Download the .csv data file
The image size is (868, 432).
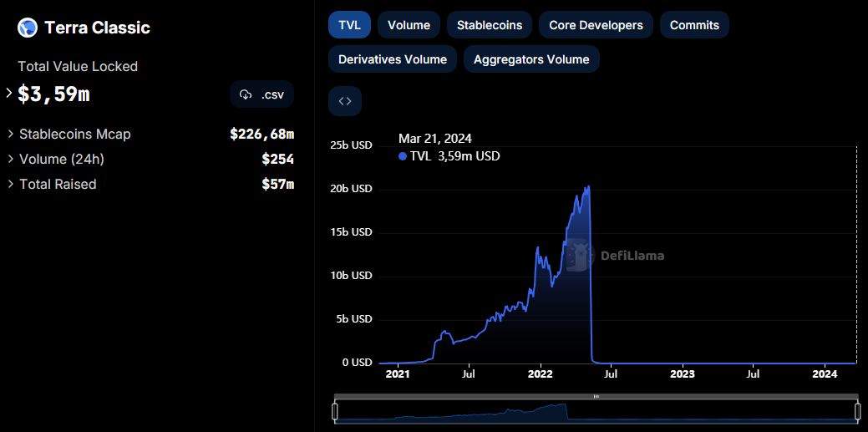(261, 94)
